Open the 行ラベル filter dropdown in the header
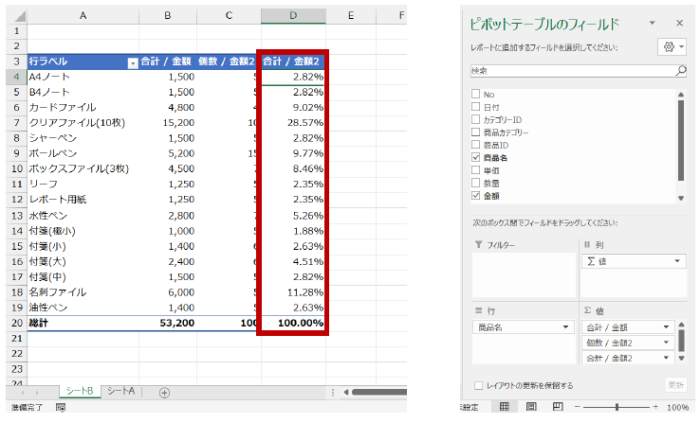The height and width of the screenshot is (423, 700). (133, 62)
